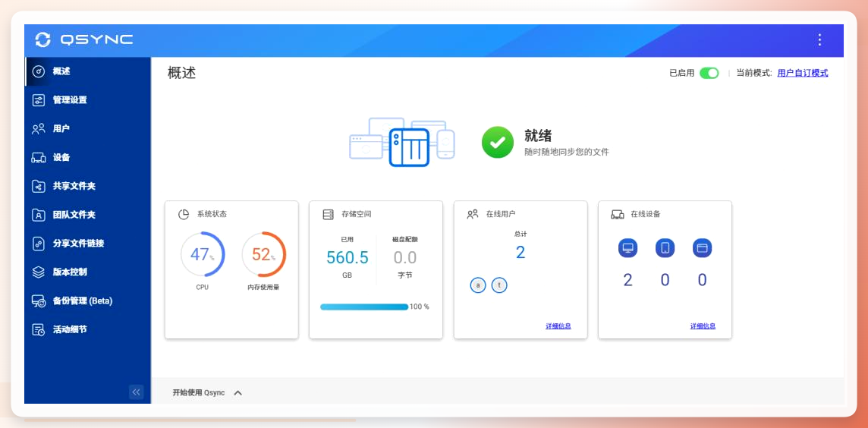Viewport: 868px width, 428px height.
Task: Click the storage usage progress bar
Action: click(364, 307)
